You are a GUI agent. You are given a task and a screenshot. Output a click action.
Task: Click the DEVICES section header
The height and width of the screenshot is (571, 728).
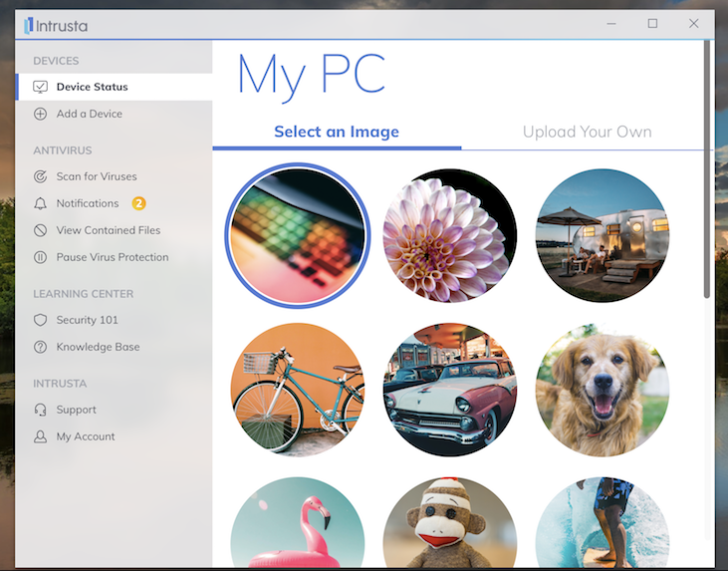click(x=56, y=61)
